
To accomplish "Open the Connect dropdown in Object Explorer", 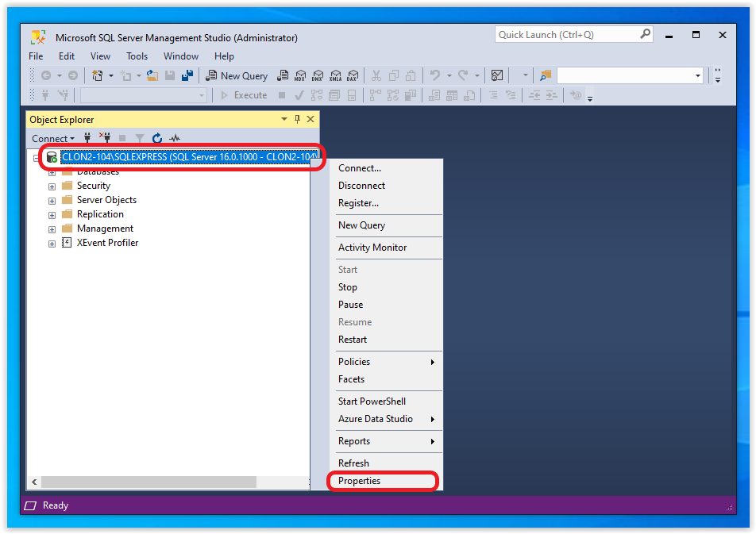I will click(x=53, y=138).
